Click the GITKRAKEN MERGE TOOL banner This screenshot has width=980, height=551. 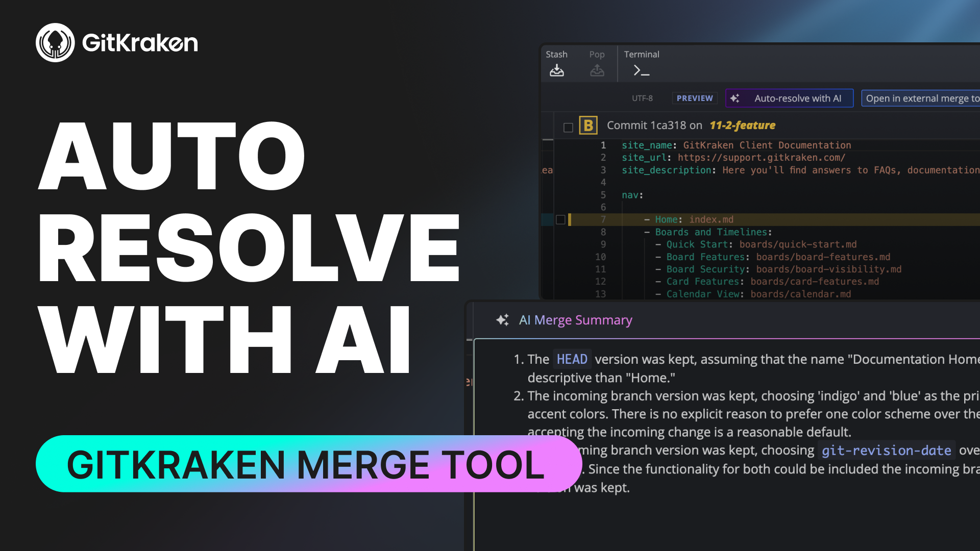click(308, 464)
